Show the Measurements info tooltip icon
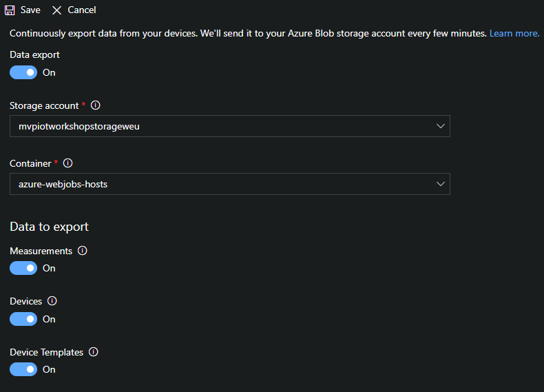This screenshot has height=392, width=544. pos(83,251)
